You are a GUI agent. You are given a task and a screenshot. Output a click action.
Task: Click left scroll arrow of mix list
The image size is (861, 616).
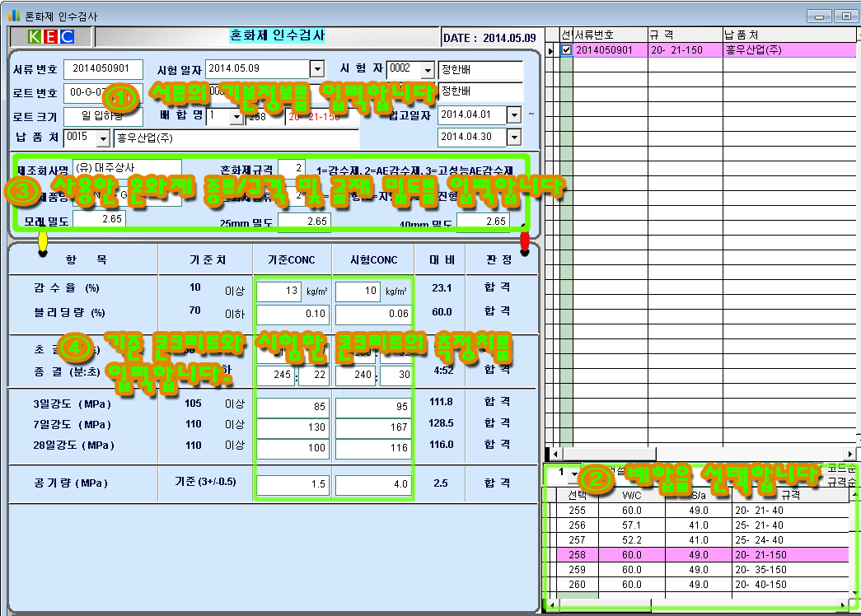point(552,605)
